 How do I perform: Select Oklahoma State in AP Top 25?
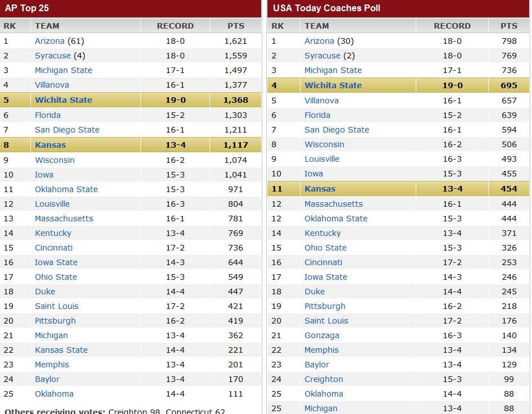(66, 189)
